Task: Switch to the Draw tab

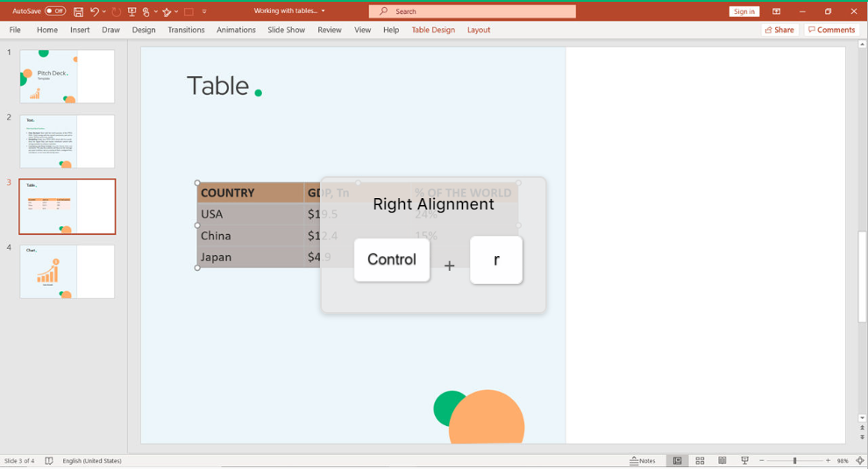Action: pyautogui.click(x=110, y=30)
